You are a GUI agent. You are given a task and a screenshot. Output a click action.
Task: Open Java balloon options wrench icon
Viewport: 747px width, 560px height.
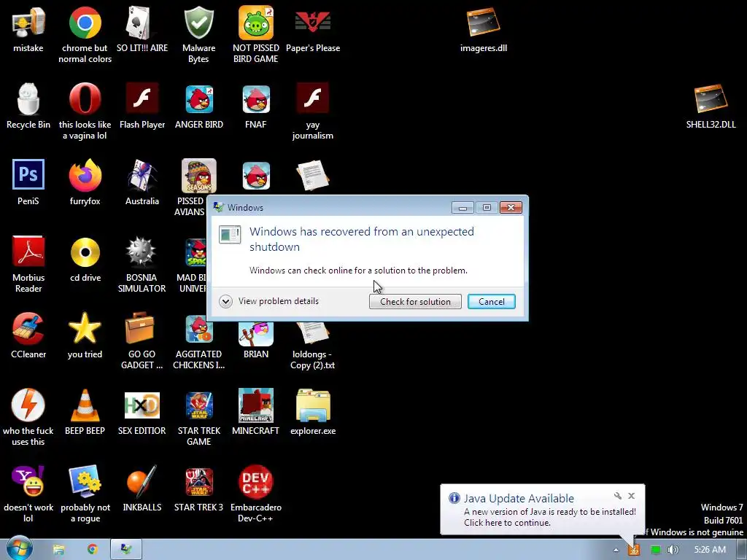click(x=617, y=496)
